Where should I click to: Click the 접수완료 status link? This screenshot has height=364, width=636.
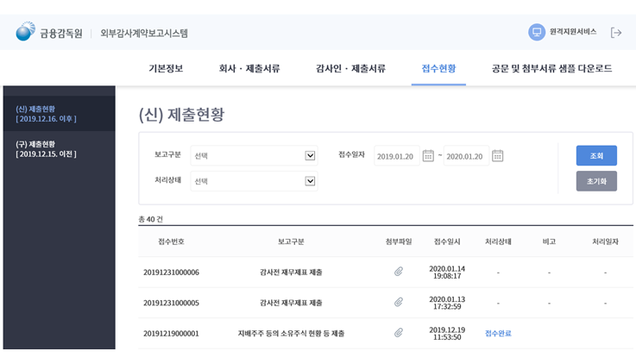tap(498, 333)
